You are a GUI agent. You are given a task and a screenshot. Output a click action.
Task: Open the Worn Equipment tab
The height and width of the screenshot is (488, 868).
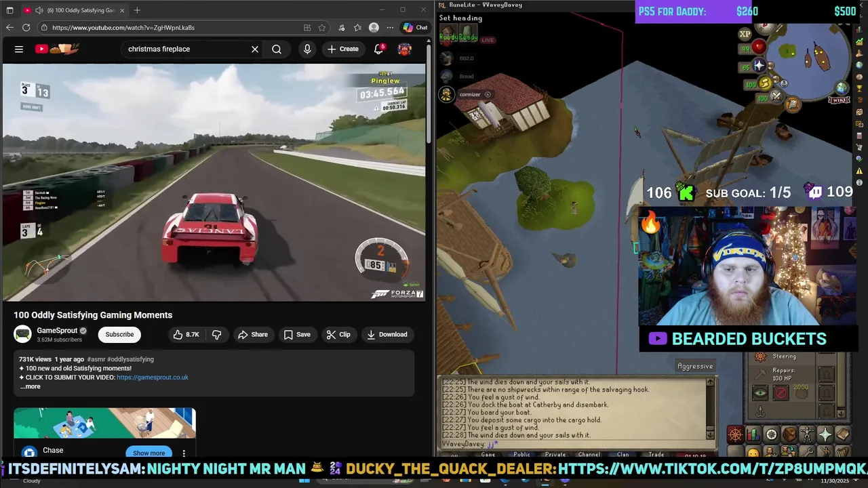tap(807, 434)
